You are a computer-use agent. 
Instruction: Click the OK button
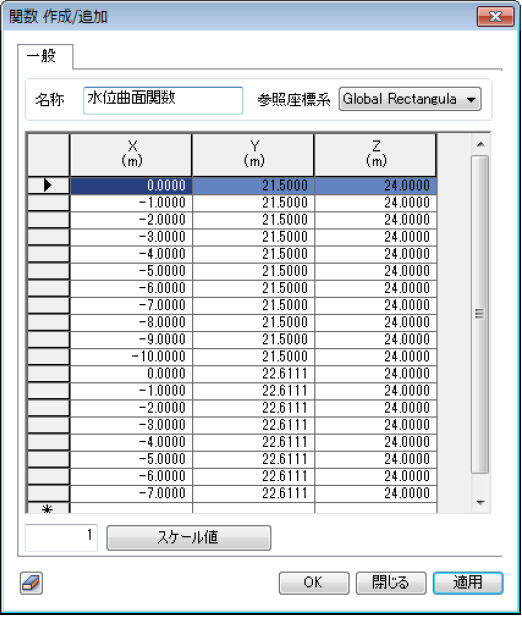pyautogui.click(x=314, y=582)
